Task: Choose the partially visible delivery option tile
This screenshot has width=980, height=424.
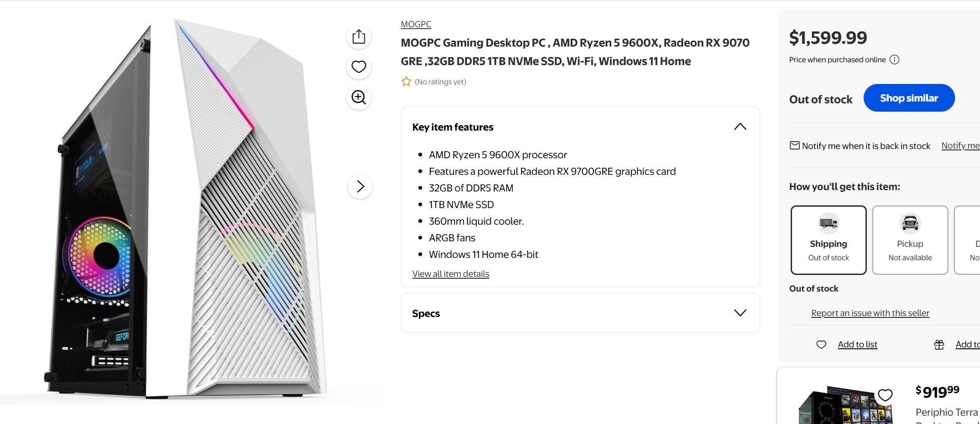Action: [x=968, y=240]
